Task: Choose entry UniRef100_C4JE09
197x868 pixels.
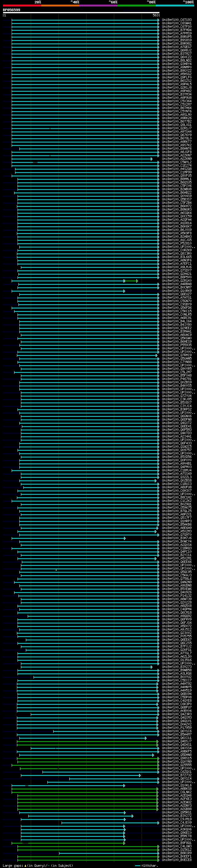Action: click(x=176, y=822)
